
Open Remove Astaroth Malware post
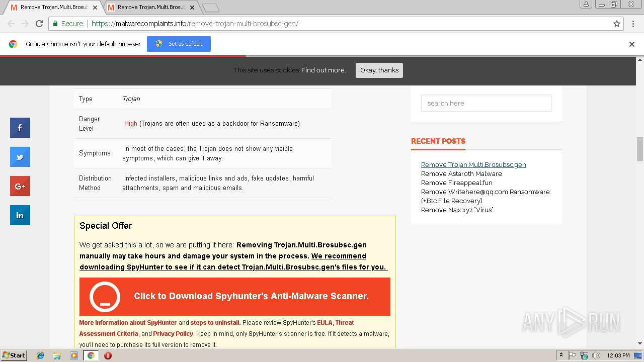(461, 173)
